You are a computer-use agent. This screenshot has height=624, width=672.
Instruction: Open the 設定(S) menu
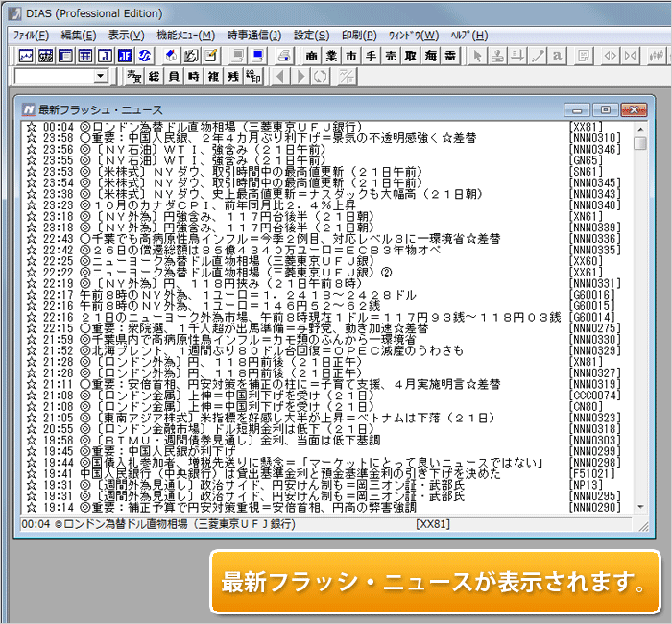coord(312,35)
